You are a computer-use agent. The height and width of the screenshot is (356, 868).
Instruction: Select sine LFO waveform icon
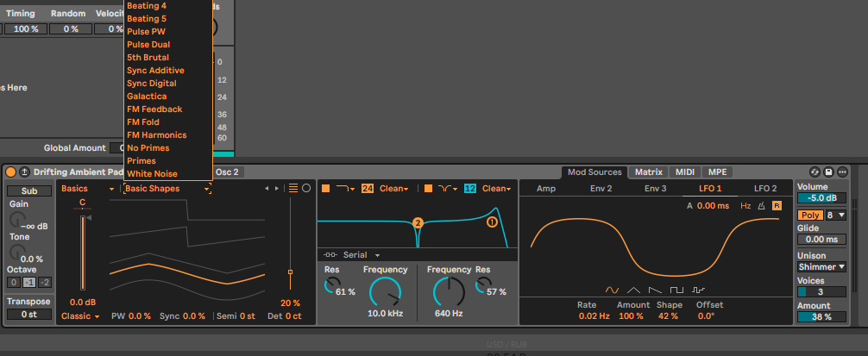[612, 290]
